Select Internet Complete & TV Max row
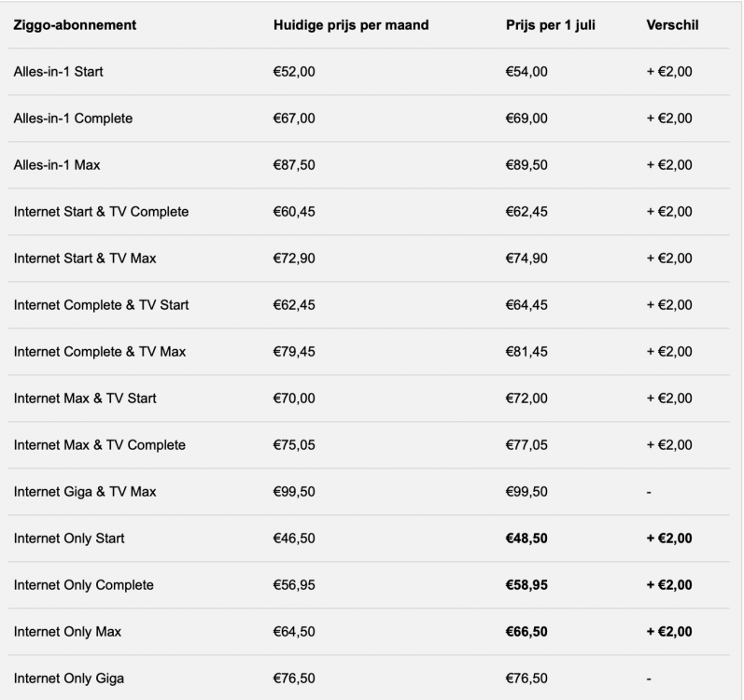This screenshot has height=700, width=744. point(369,352)
